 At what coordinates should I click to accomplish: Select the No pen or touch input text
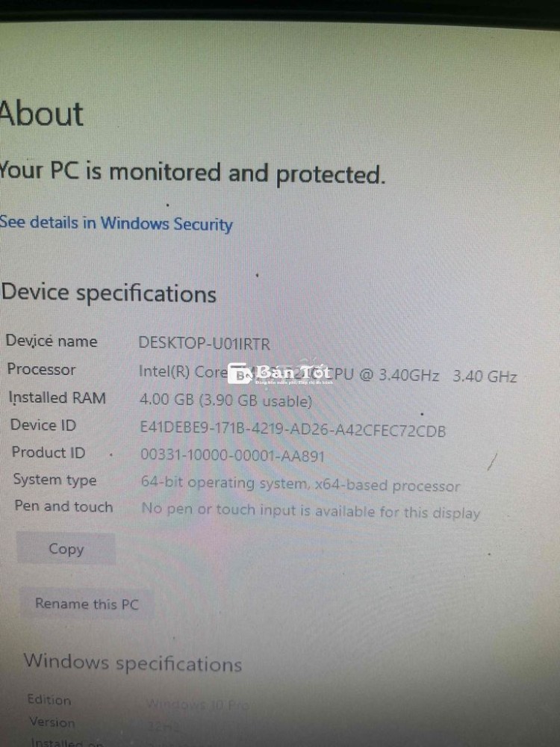tap(311, 511)
